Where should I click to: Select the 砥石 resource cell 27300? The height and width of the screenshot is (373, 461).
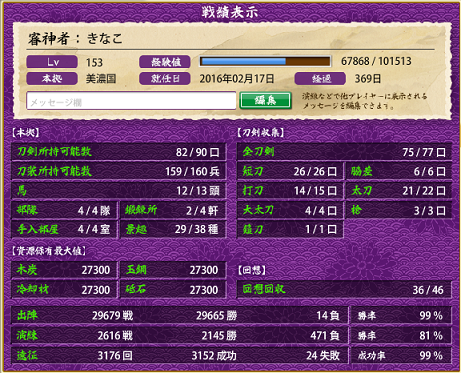coord(173,289)
